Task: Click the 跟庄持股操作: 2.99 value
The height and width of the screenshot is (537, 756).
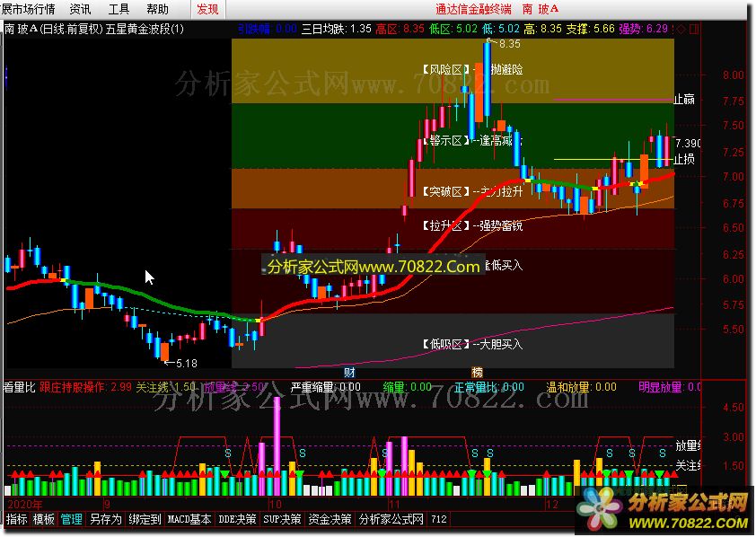Action: 85,387
